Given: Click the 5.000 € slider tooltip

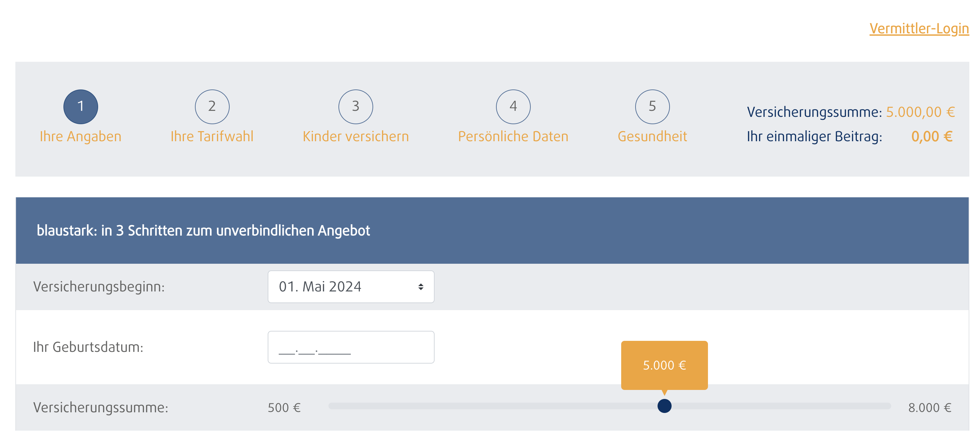Looking at the screenshot, I should (664, 365).
